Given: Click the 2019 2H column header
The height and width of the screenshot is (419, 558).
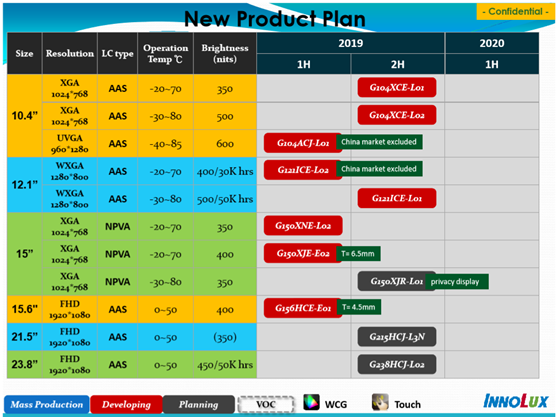Looking at the screenshot, I should click(398, 64).
